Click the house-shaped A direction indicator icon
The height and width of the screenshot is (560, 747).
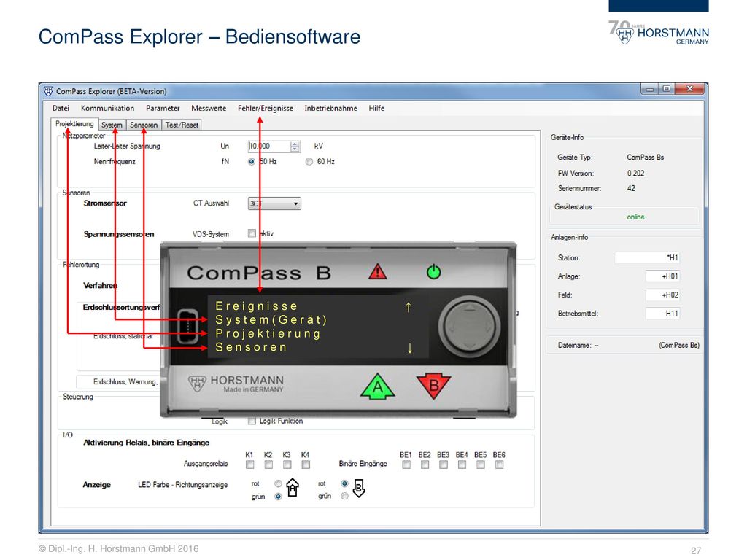[x=293, y=488]
